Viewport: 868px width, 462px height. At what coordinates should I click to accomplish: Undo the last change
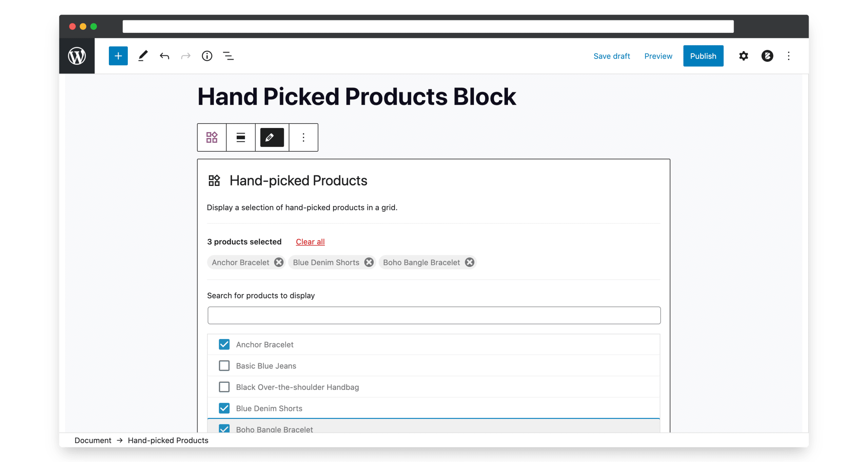[164, 56]
